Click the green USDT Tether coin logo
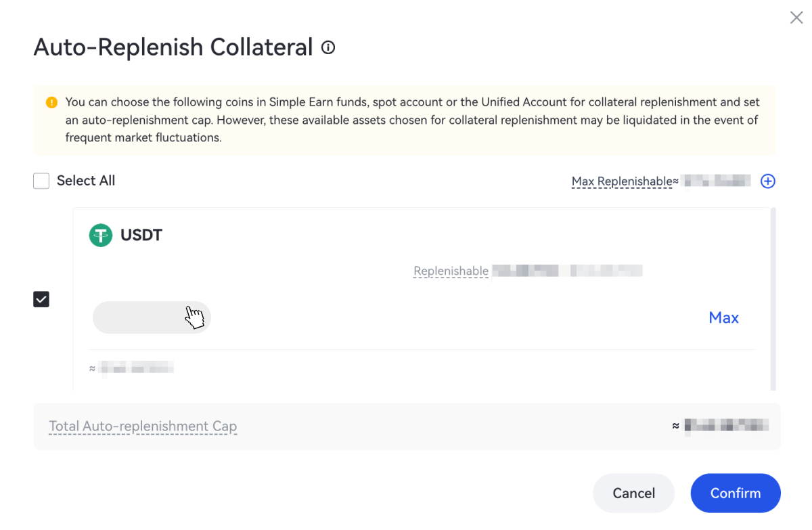The width and height of the screenshot is (812, 530). click(101, 236)
